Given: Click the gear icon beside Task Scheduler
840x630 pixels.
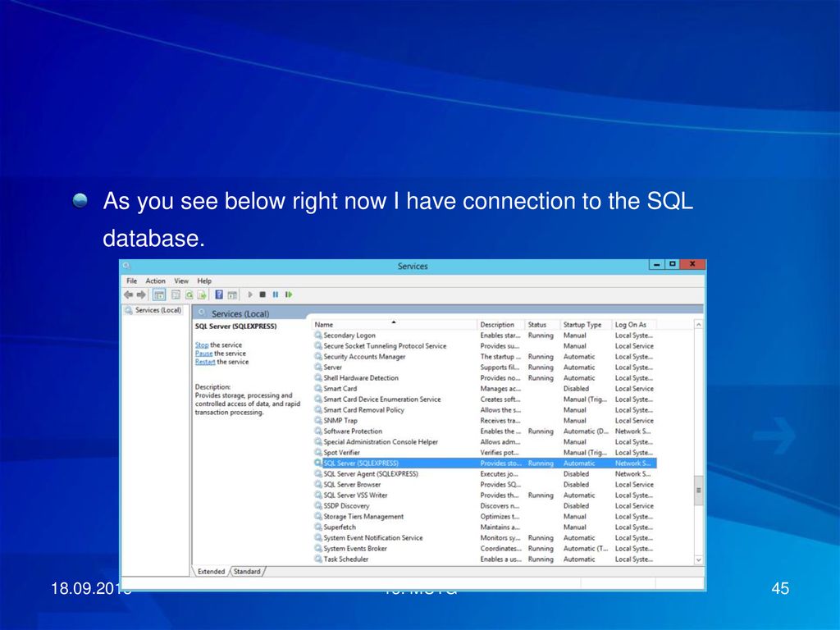Looking at the screenshot, I should (318, 559).
